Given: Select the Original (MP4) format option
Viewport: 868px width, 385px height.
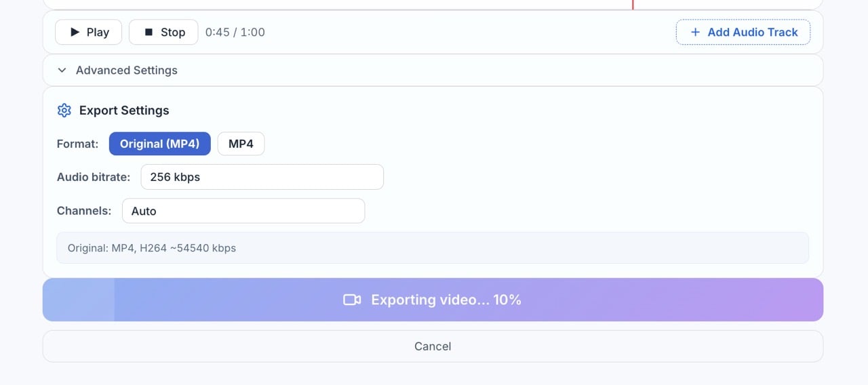Looking at the screenshot, I should [160, 144].
